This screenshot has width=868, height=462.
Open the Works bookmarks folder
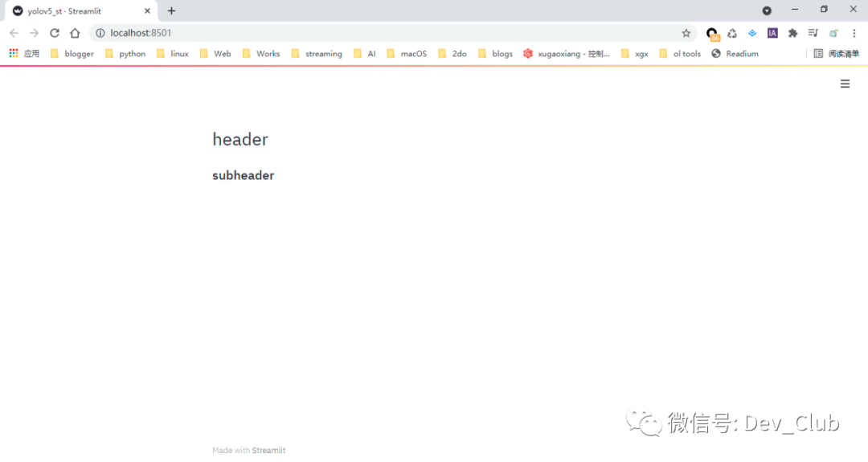[260, 54]
